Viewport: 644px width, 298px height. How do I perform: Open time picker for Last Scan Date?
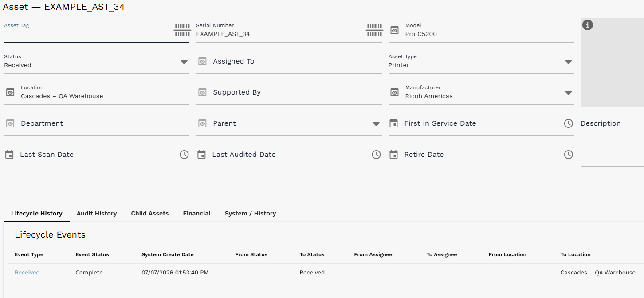pyautogui.click(x=184, y=155)
